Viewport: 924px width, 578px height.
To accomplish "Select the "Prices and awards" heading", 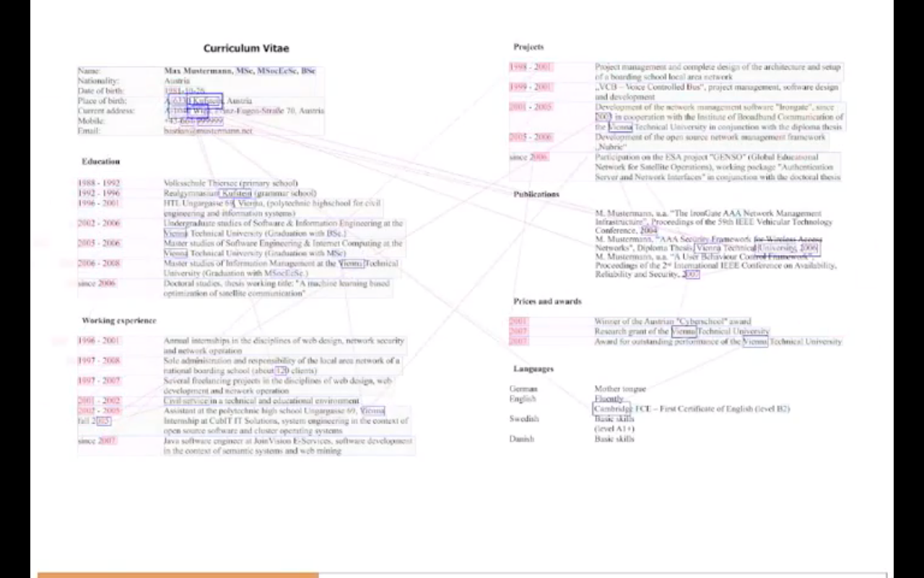I will (547, 301).
